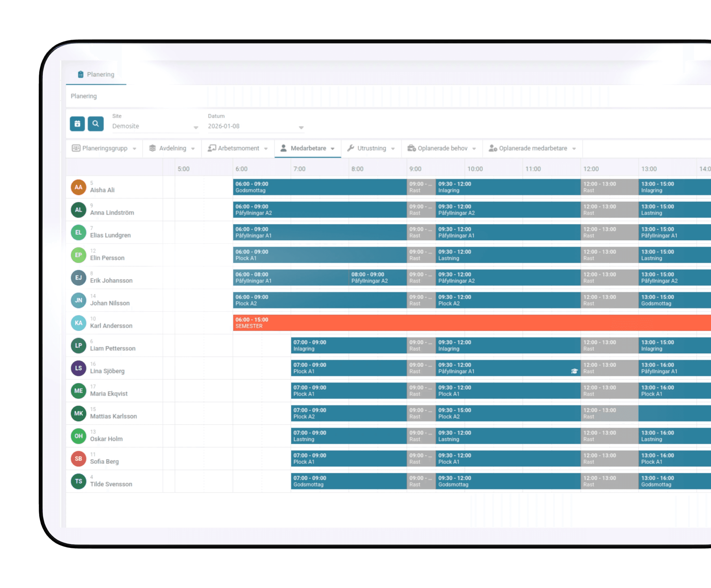This screenshot has height=588, width=711.
Task: Switch to the Utrustning tab
Action: tap(371, 148)
